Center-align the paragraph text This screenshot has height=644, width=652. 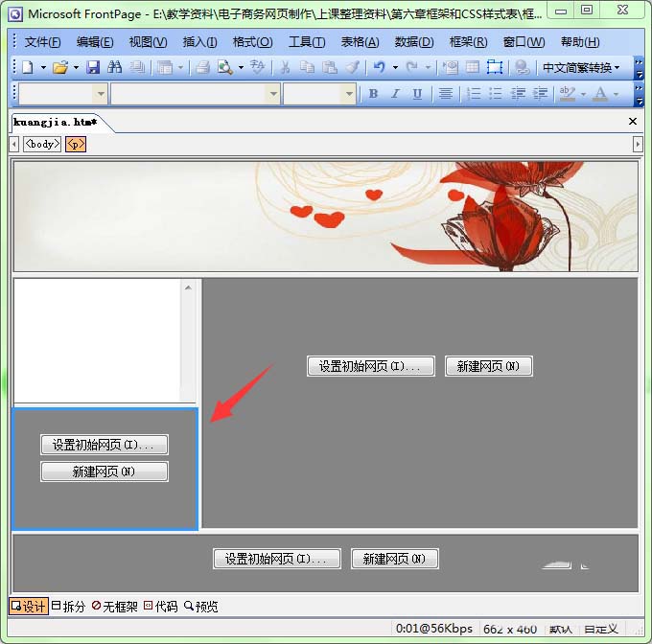click(445, 94)
